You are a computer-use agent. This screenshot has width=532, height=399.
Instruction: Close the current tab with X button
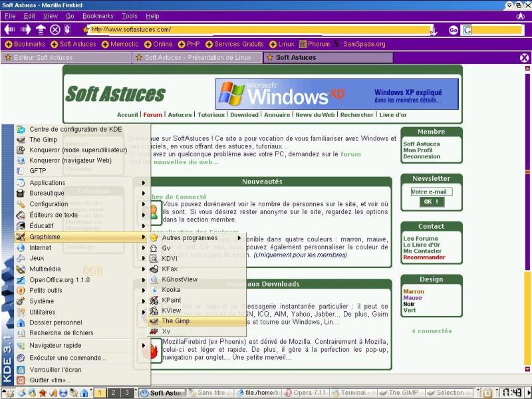pos(524,58)
